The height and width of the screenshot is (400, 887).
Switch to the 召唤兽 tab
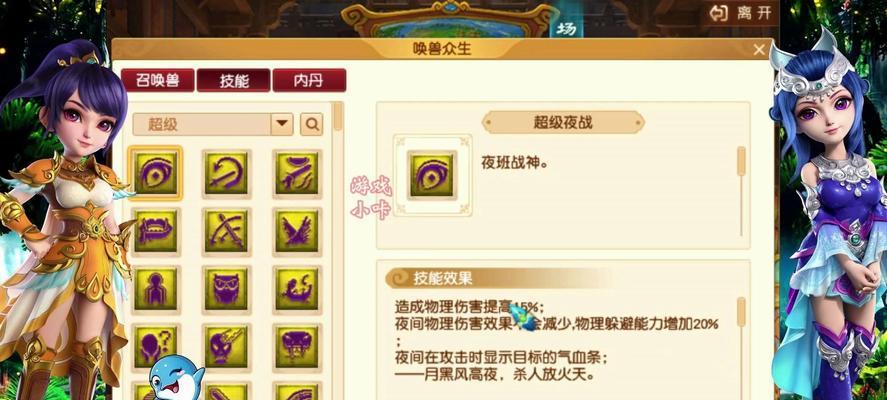click(x=158, y=80)
